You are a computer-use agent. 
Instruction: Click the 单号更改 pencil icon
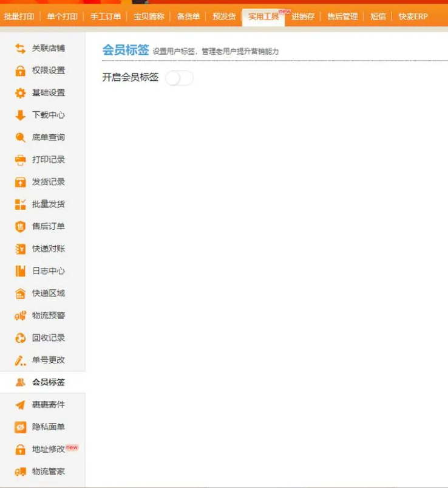click(x=20, y=360)
